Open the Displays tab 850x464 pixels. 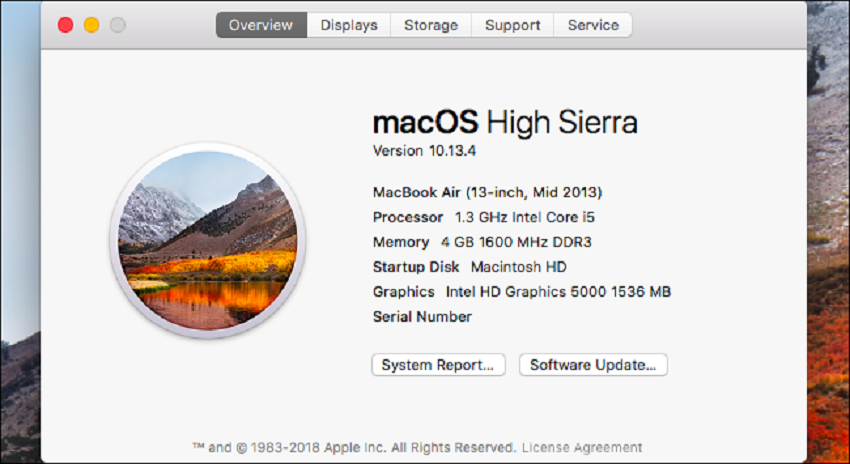349,25
